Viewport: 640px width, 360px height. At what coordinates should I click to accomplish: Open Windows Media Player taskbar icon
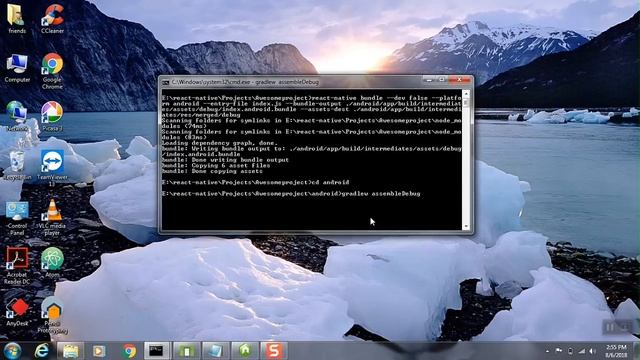tap(99, 351)
